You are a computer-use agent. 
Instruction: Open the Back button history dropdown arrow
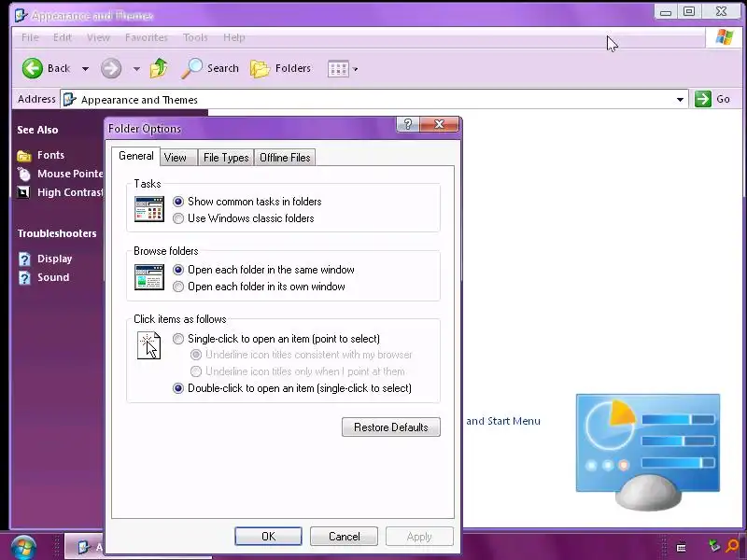85,69
